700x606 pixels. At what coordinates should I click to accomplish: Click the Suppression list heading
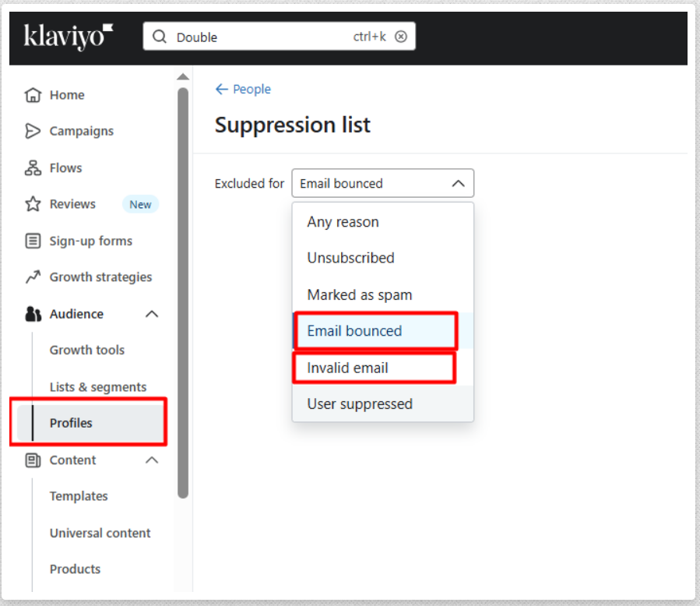point(293,125)
